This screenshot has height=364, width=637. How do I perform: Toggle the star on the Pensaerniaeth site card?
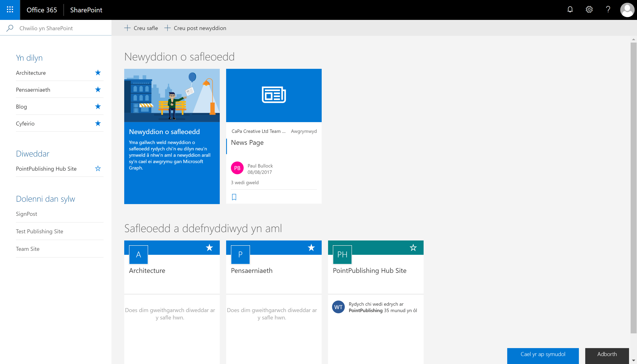pos(311,248)
